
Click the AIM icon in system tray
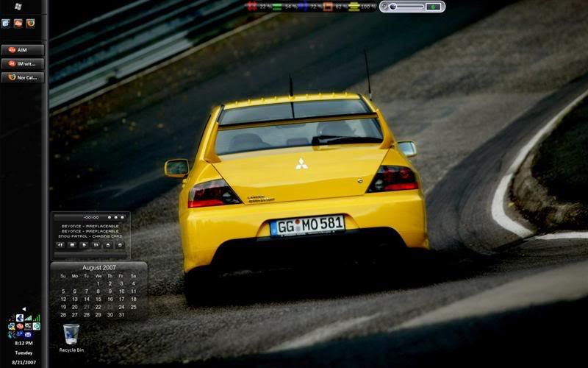coord(20,326)
